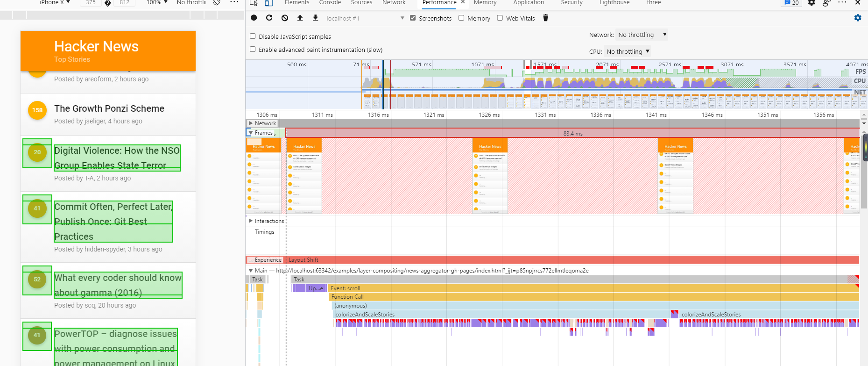Switch to the Network tab
Image resolution: width=868 pixels, height=366 pixels.
pos(394,3)
